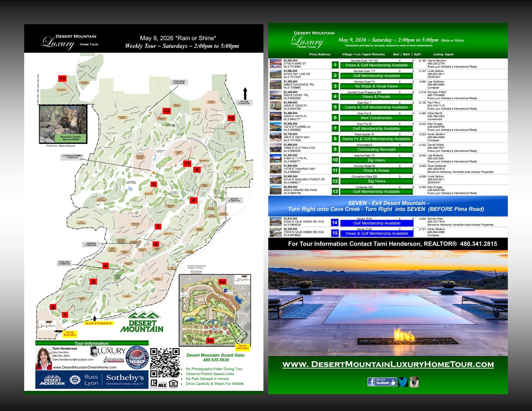Click the MLS Realtor logo
This screenshot has width=532, height=411.
pos(159,384)
